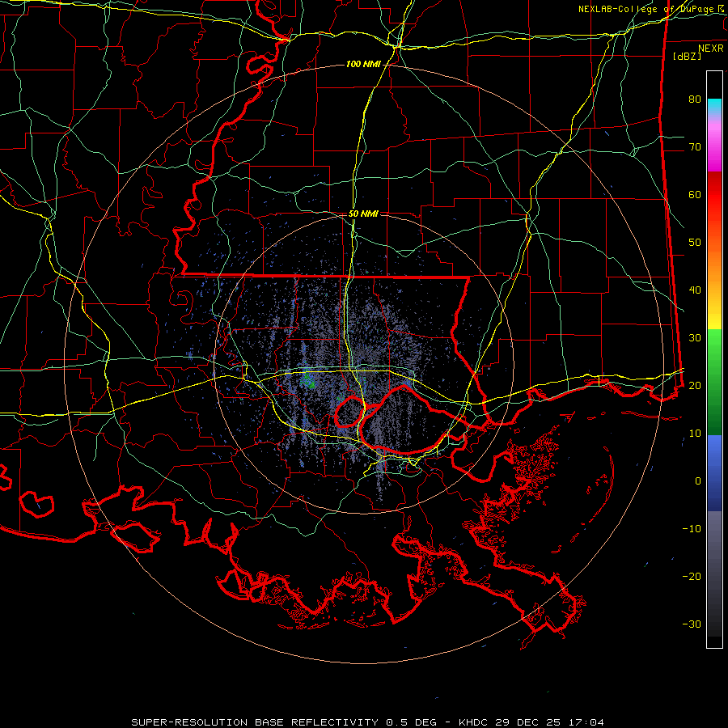
Task: Click the 50 NMI range ring label
Action: pos(363,214)
